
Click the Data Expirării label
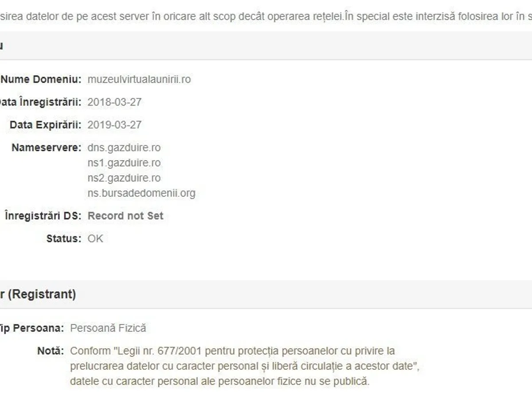(x=45, y=125)
